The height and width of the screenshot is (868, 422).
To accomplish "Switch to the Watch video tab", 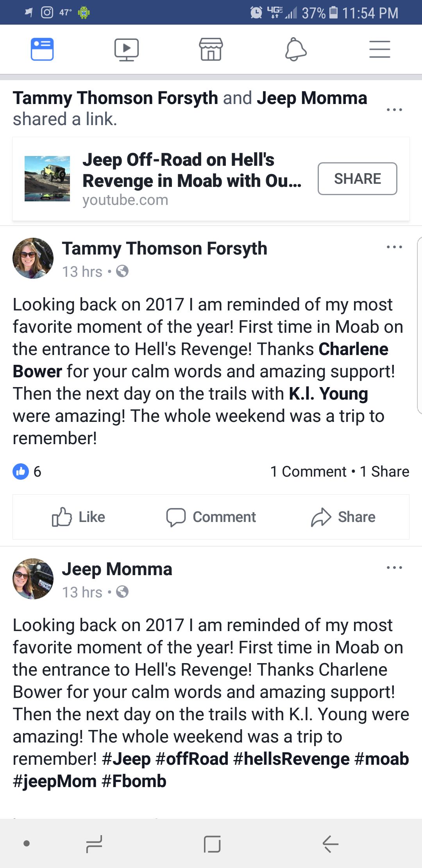I will tap(126, 50).
